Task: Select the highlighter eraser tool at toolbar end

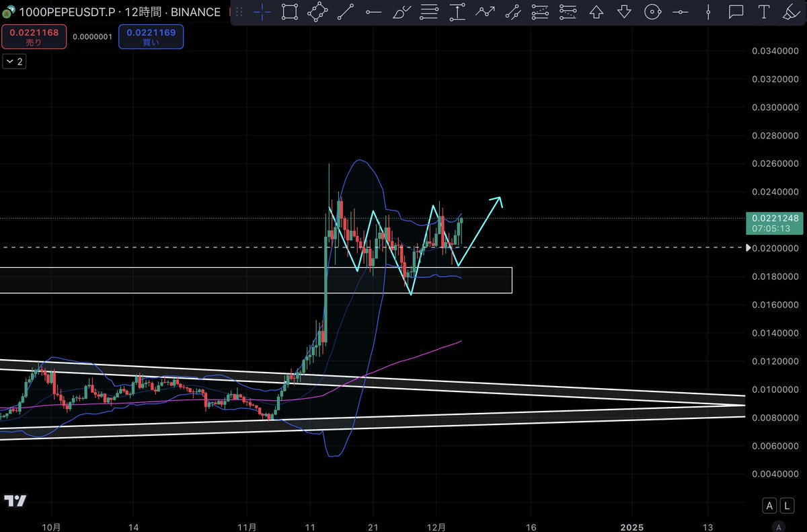Action: (791, 12)
